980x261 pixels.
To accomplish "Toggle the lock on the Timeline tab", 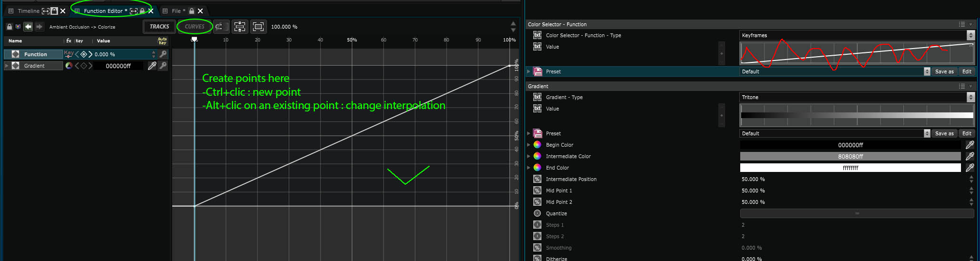I will click(54, 11).
